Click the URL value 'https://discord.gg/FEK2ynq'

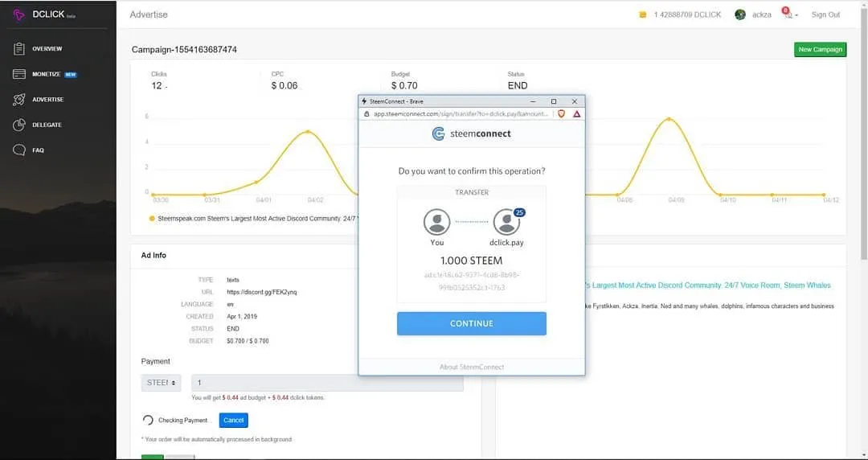(262, 292)
